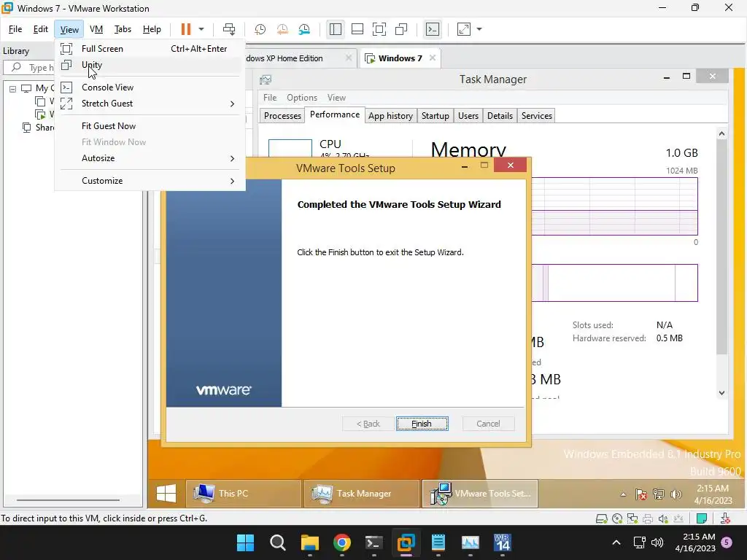This screenshot has width=747, height=560.
Task: Open the Tabs menu
Action: pyautogui.click(x=123, y=29)
